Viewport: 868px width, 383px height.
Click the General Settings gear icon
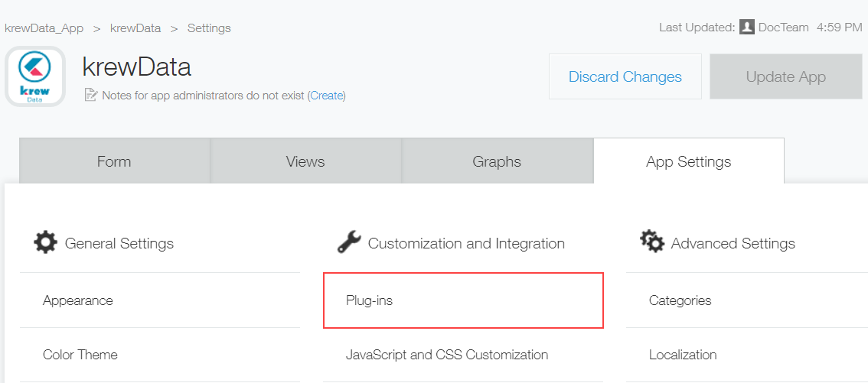point(45,243)
